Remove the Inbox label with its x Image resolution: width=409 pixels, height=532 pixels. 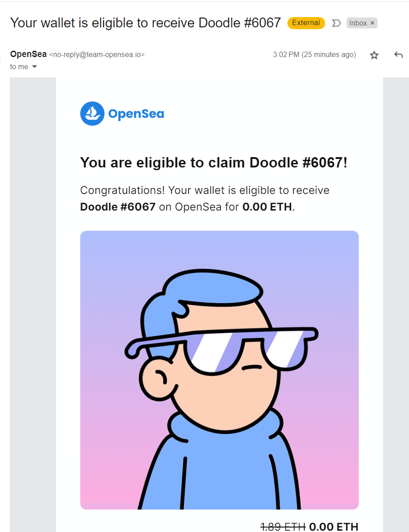click(373, 23)
